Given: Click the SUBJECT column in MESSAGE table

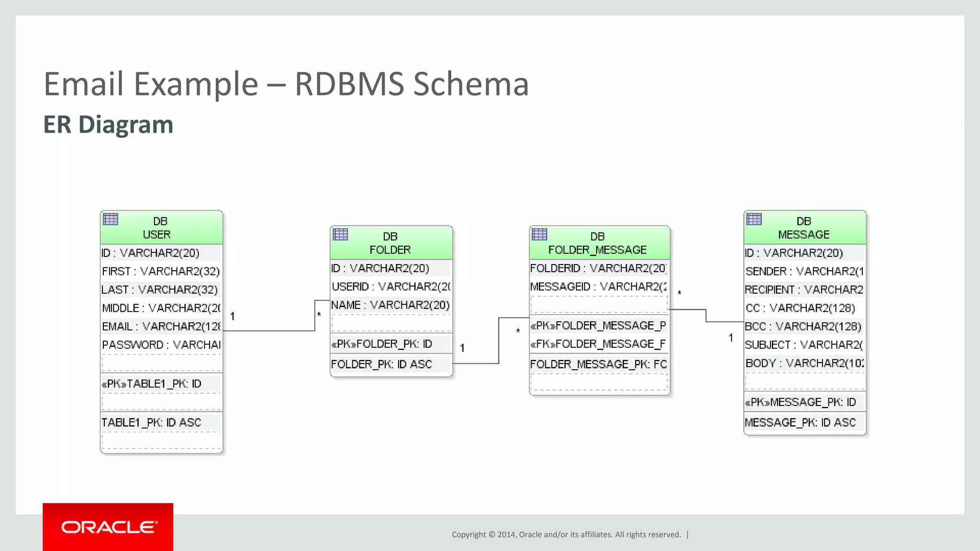Looking at the screenshot, I should pos(804,345).
